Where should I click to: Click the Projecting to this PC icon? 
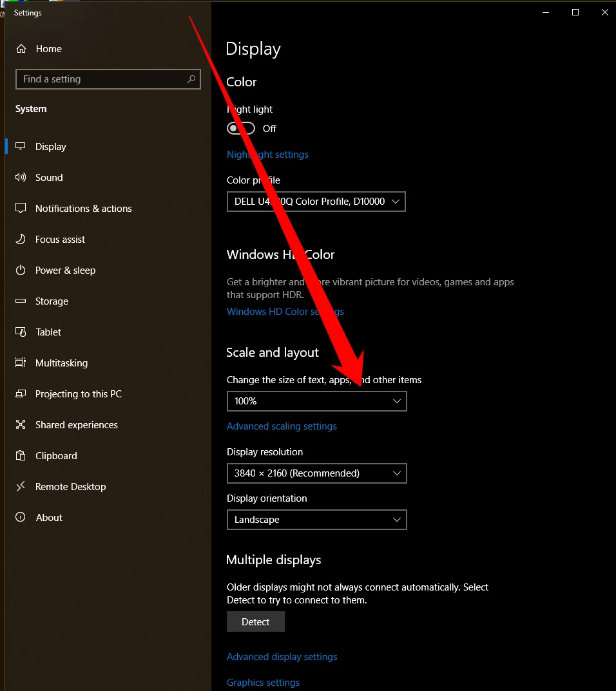click(x=20, y=393)
